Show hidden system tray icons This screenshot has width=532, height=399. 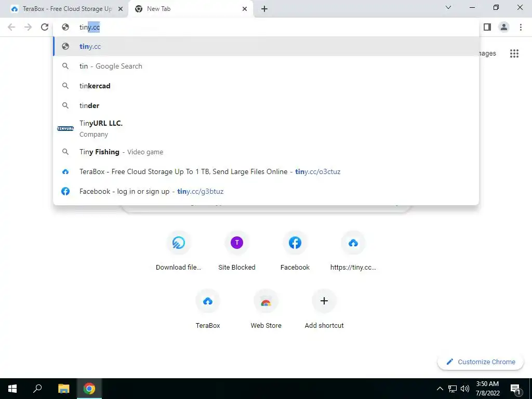440,389
